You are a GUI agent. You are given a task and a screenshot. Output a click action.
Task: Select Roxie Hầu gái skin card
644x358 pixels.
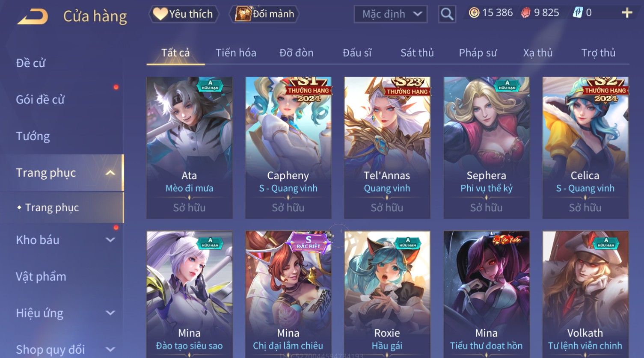(387, 294)
